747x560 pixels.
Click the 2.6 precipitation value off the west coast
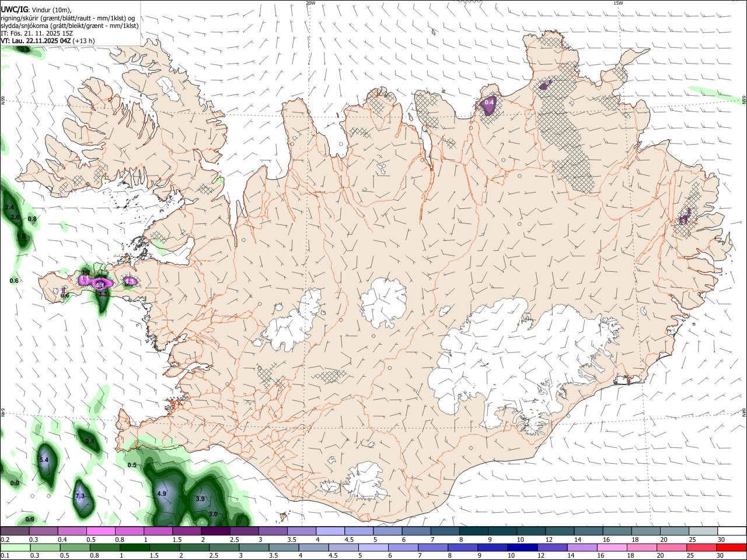pyautogui.click(x=16, y=218)
